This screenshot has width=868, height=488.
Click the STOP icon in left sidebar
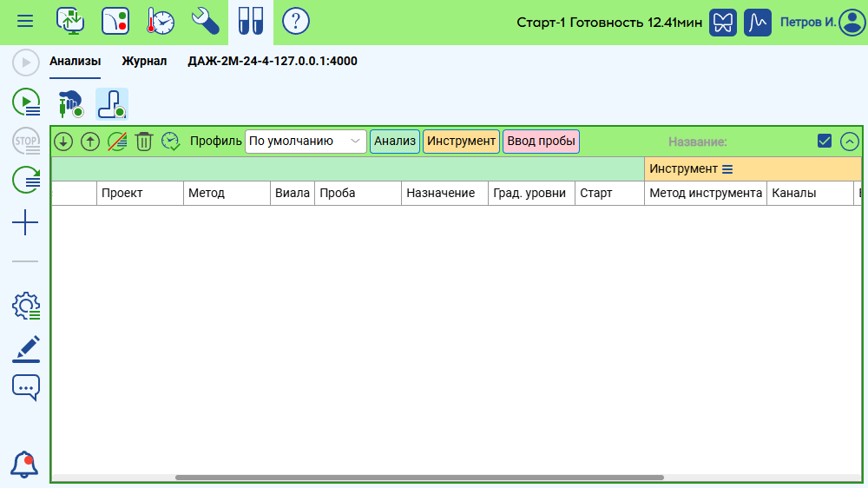(26, 141)
